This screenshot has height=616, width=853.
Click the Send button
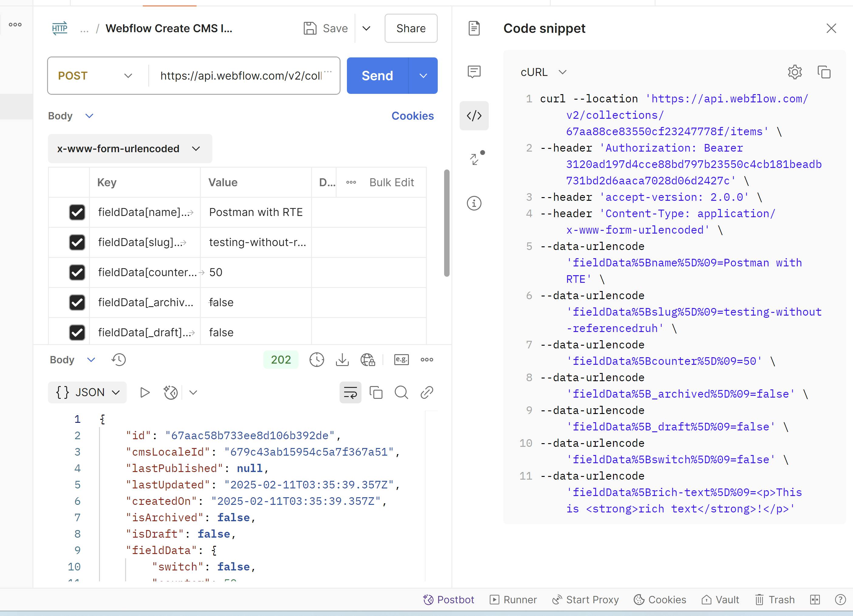click(377, 76)
